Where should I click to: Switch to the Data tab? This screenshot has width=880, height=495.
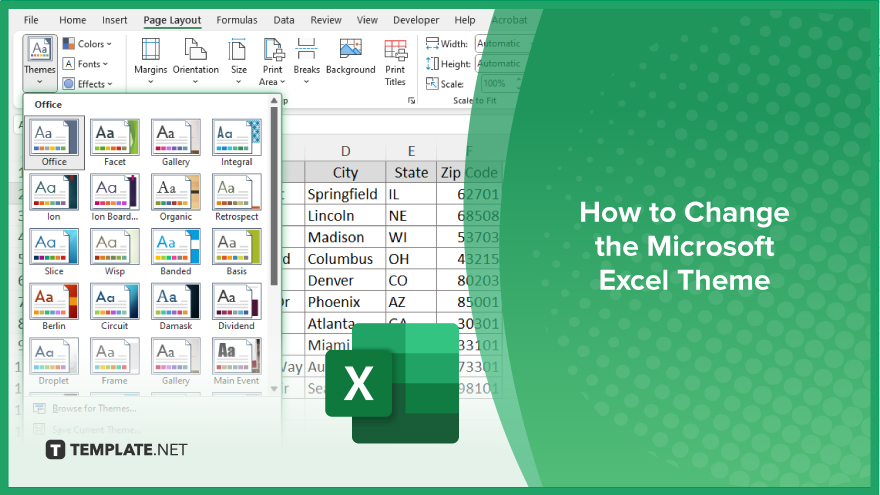[284, 20]
